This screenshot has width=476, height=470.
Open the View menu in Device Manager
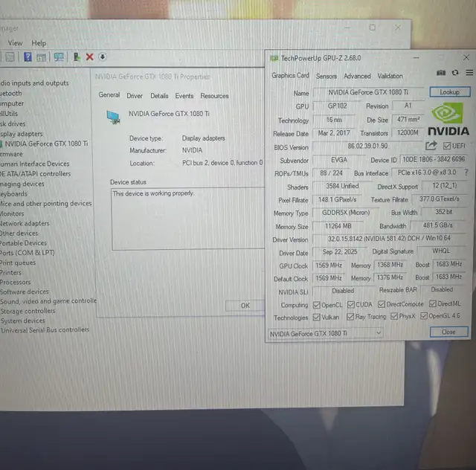point(15,43)
